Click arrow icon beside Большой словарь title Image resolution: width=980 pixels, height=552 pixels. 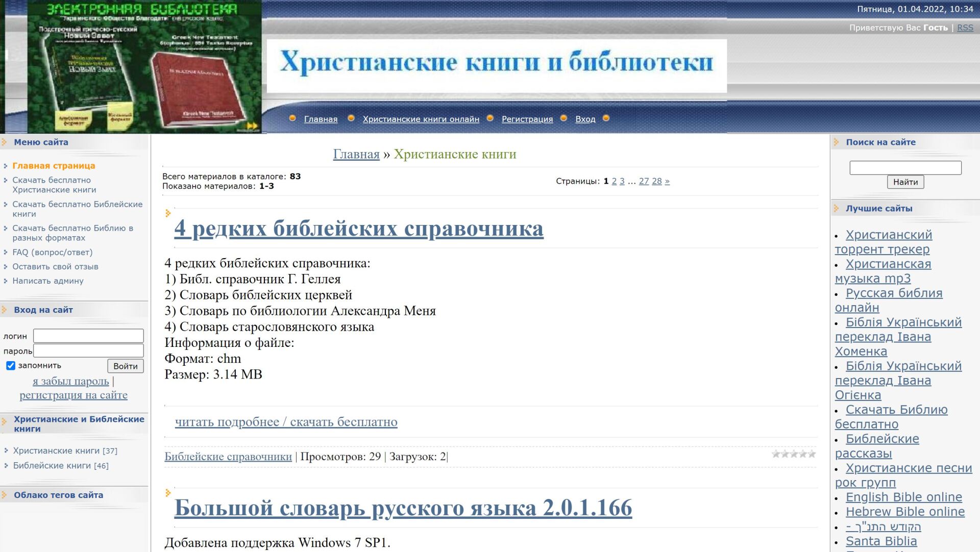(168, 493)
